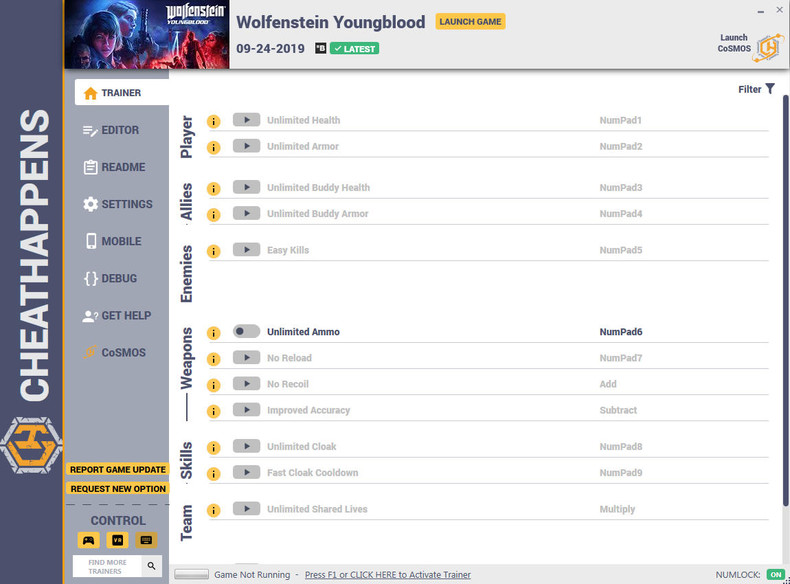This screenshot has height=584, width=790.
Task: View info for Unlimited Shared Lives
Action: point(214,510)
